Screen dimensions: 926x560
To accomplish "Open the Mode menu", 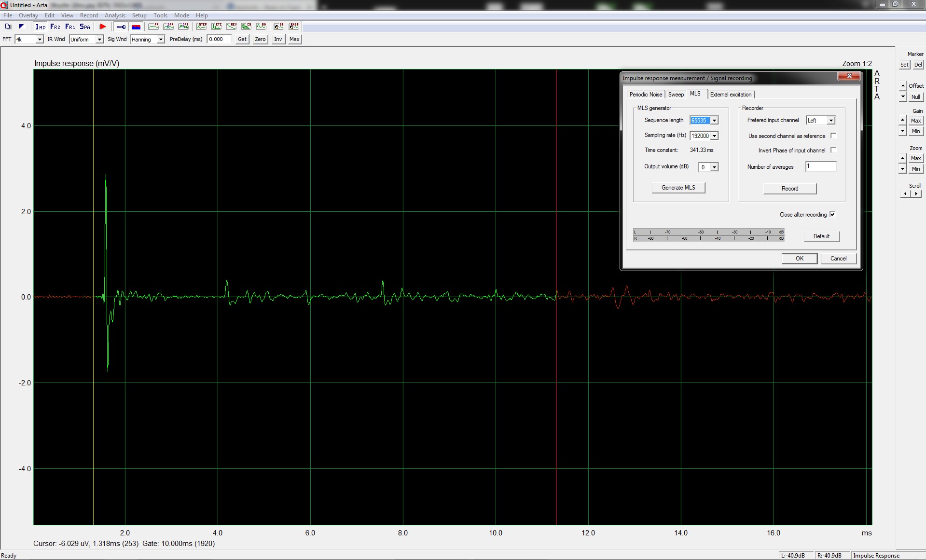I will point(181,15).
